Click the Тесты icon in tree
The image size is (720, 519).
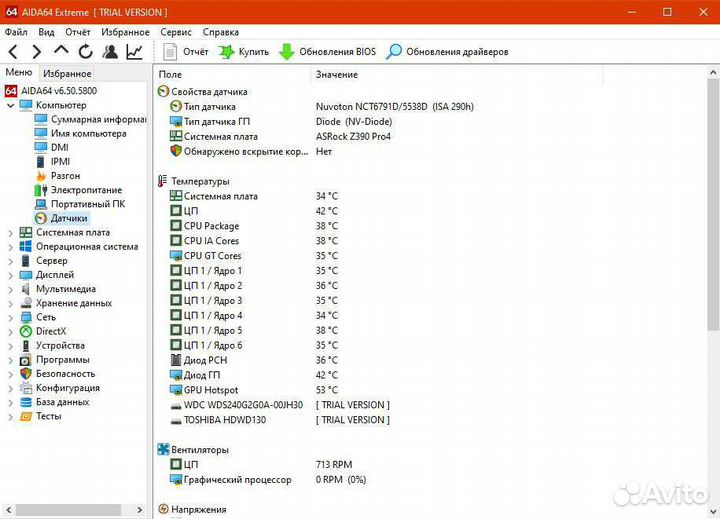click(26, 417)
